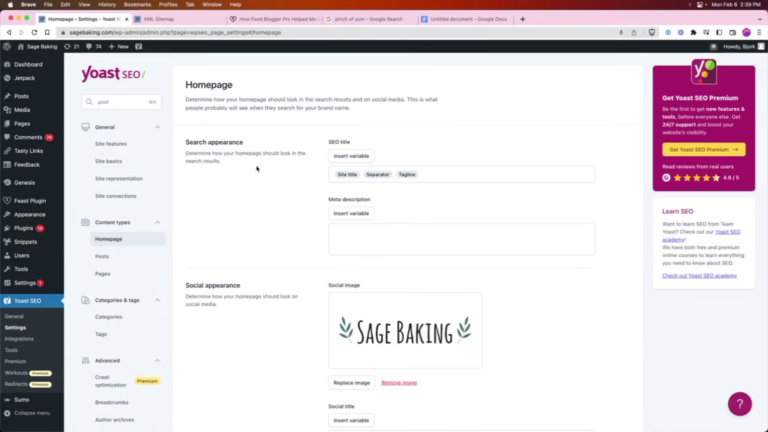Viewport: 768px width, 432px height.
Task: Click the Sumo sidebar item
Action: 21,400
